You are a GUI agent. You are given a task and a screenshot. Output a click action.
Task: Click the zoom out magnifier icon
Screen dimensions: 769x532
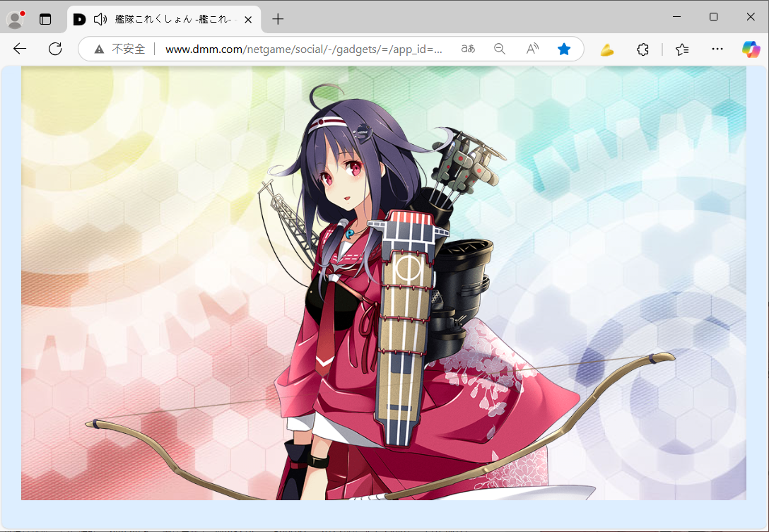point(499,49)
